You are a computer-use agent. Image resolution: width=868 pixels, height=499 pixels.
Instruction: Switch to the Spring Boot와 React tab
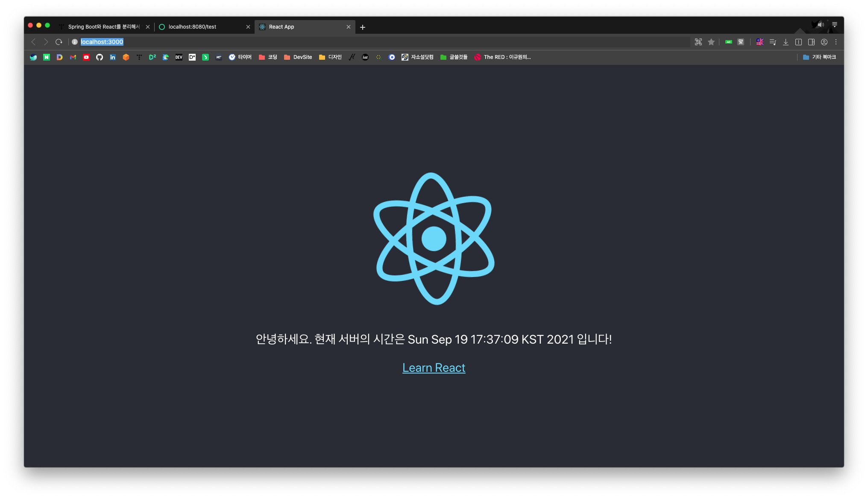point(103,27)
